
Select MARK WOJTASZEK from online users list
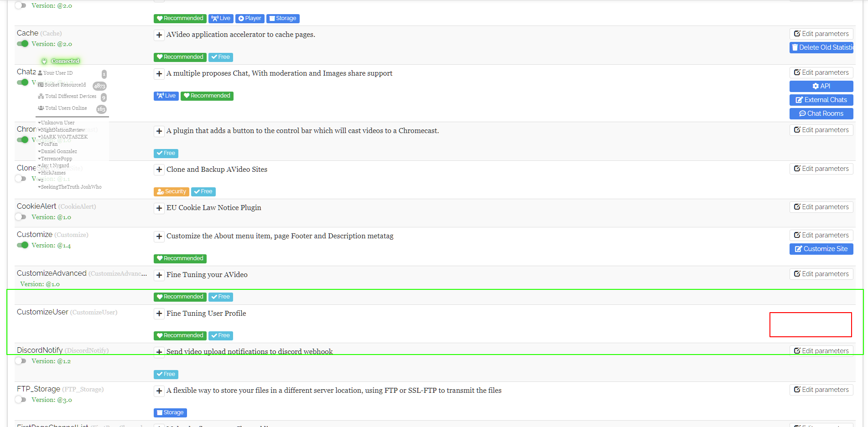click(63, 137)
